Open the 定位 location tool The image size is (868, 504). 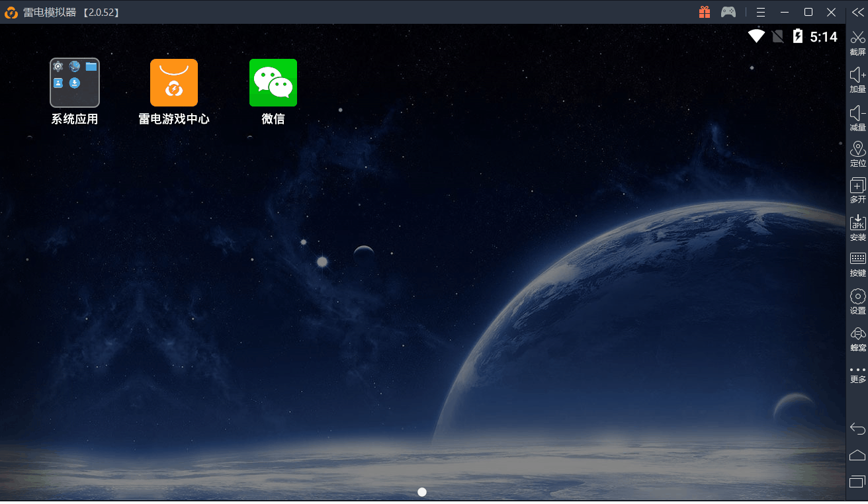pyautogui.click(x=858, y=154)
